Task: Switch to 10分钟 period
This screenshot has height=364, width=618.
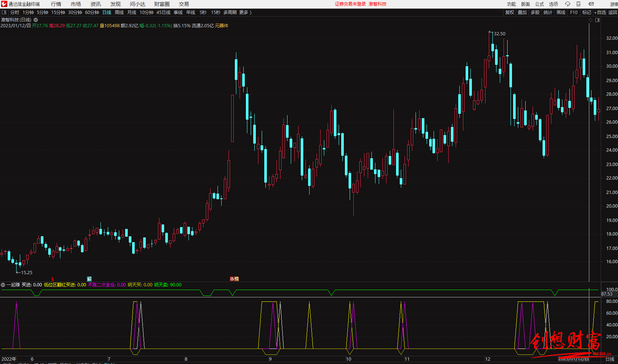Action: pyautogui.click(x=146, y=13)
